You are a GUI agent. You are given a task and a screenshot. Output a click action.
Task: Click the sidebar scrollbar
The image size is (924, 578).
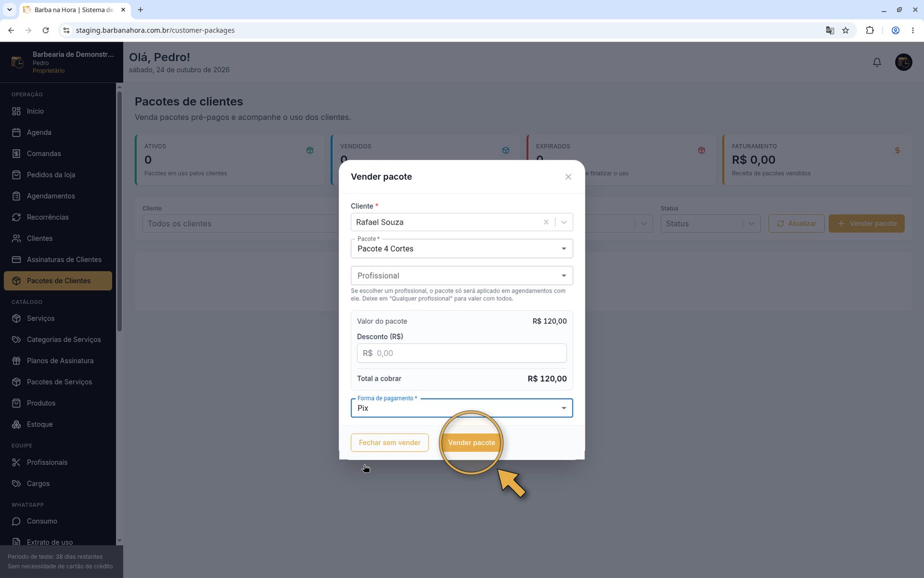tap(120, 211)
